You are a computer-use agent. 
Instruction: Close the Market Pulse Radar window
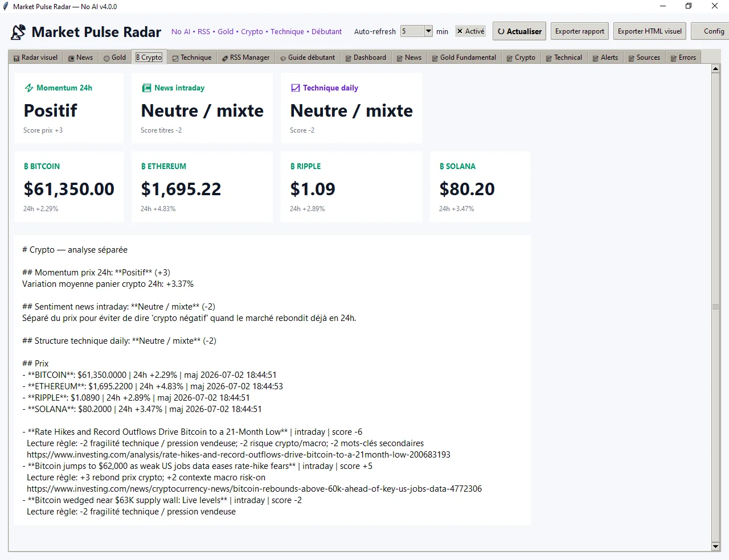(715, 6)
